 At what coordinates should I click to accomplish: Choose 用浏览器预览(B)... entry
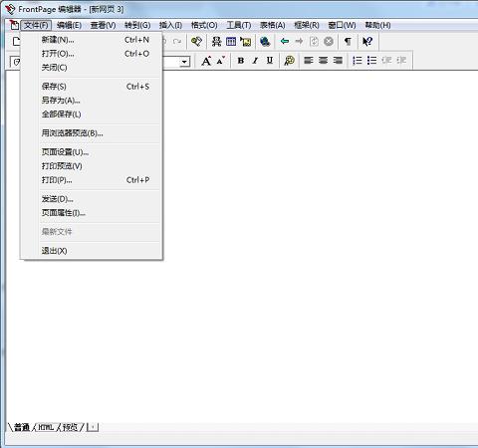(x=92, y=133)
